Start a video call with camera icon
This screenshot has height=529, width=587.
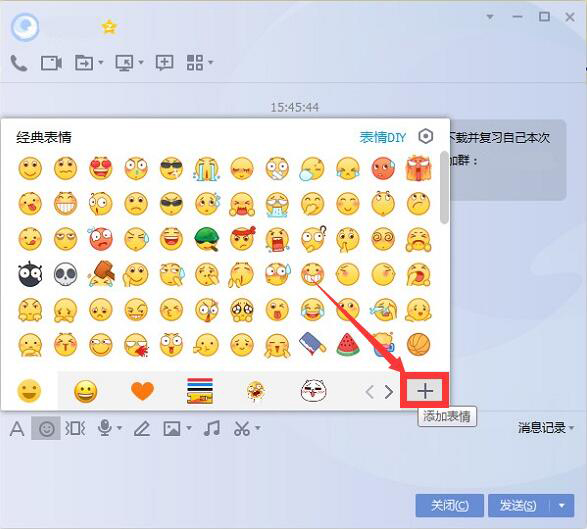pos(51,63)
